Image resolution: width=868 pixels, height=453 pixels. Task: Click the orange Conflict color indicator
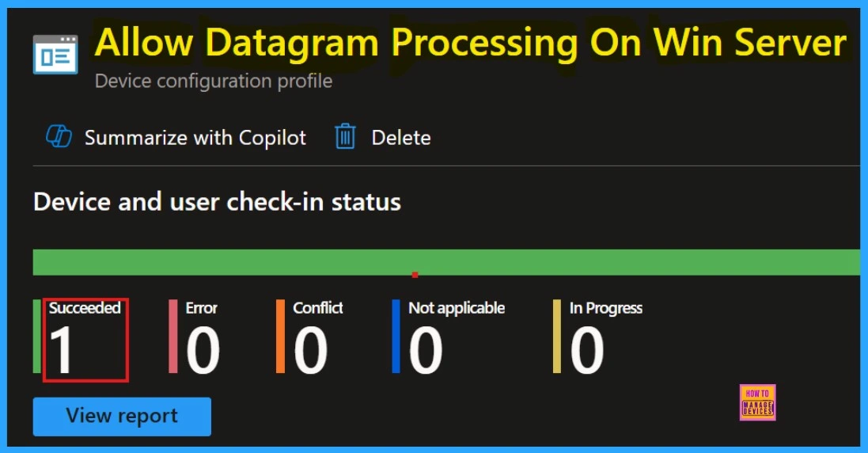point(281,336)
